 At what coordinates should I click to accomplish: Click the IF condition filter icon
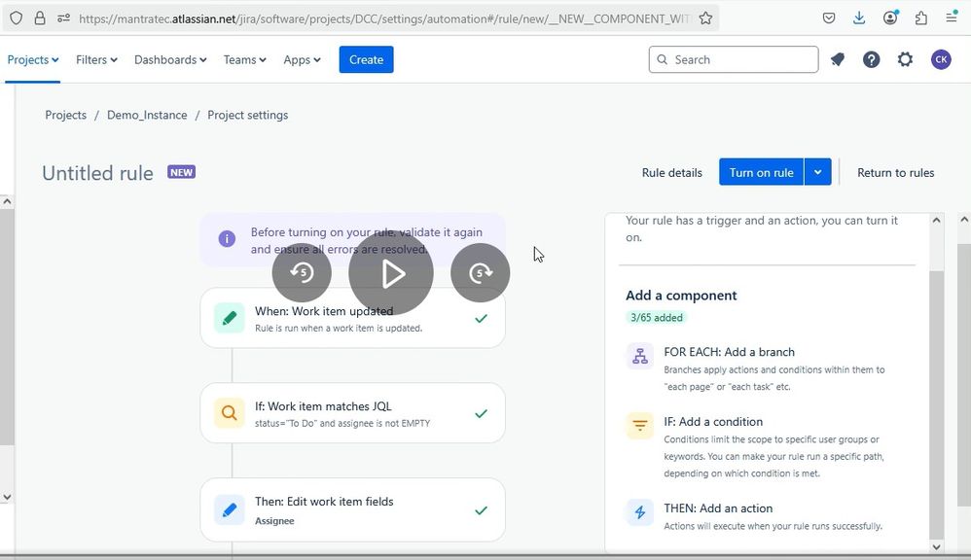click(x=639, y=426)
